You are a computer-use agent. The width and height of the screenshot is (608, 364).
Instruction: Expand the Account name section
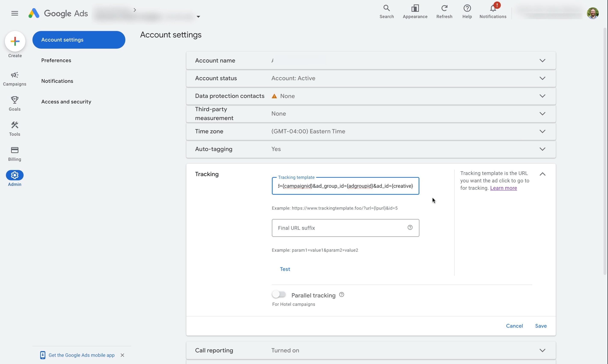click(542, 61)
